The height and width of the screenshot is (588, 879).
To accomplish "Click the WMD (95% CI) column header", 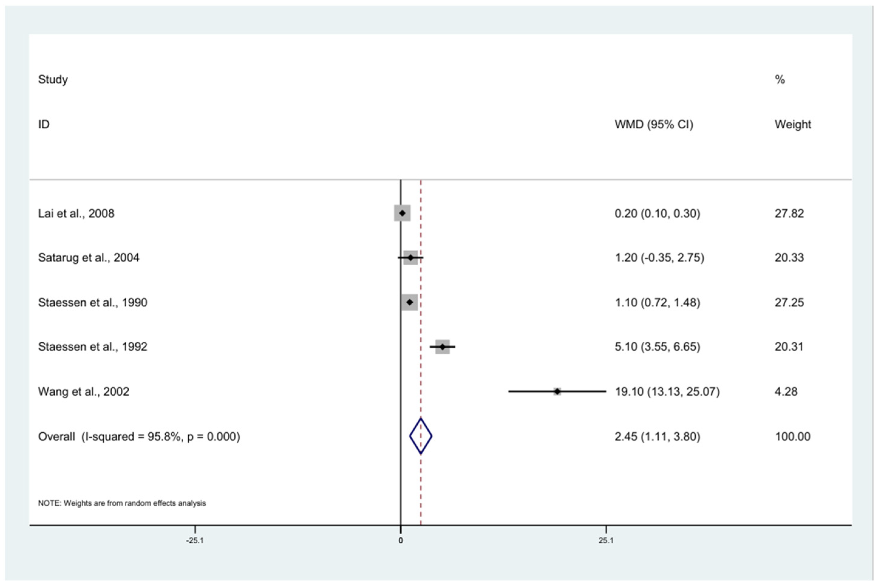I will click(653, 124).
